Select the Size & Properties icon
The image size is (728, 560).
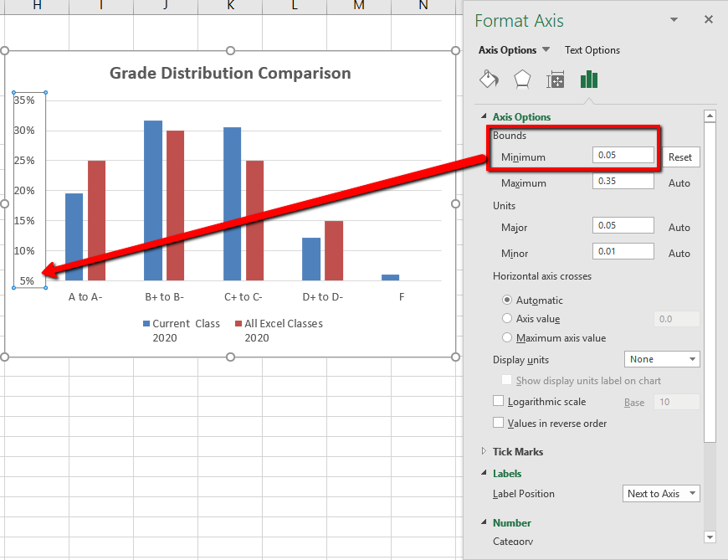pos(555,78)
